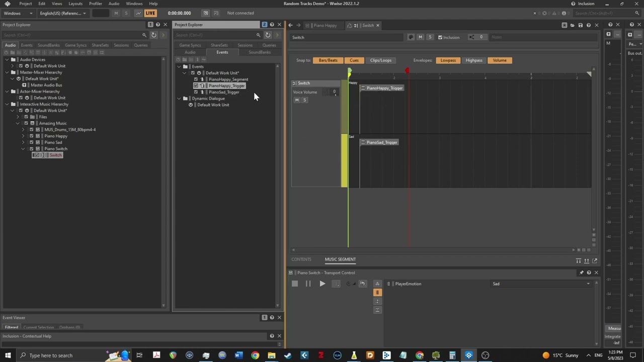Viewport: 644px width, 362px height.
Task: Click the editor back arrow
Action: coord(290,25)
